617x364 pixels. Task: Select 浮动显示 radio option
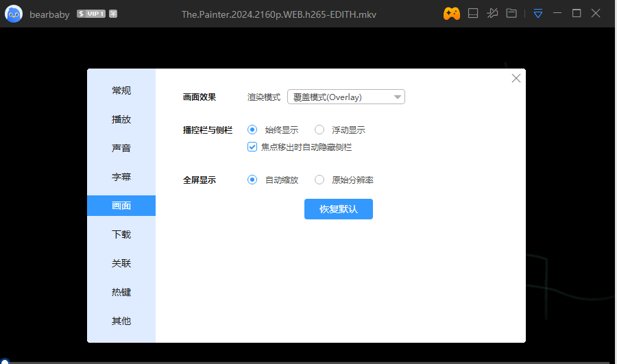(319, 130)
